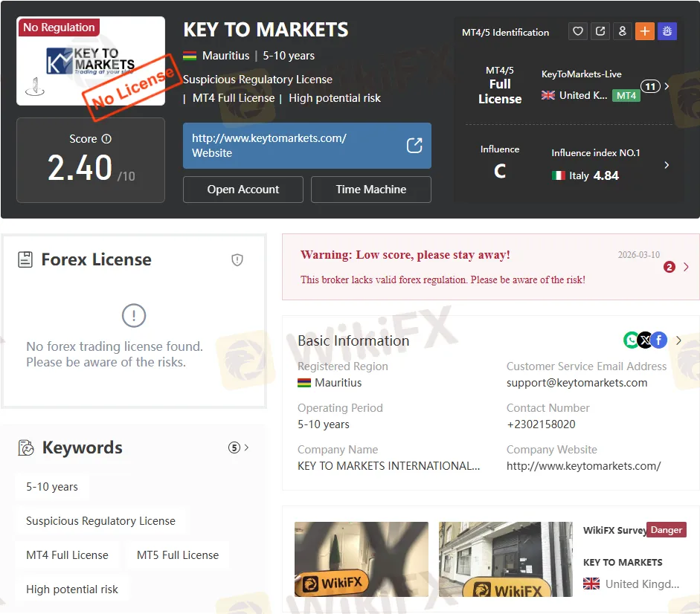700x614 pixels.
Task: Click the heart favorite icon
Action: (x=578, y=31)
